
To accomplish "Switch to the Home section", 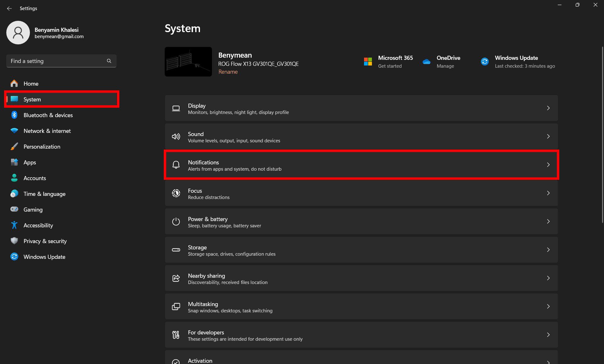I will [31, 83].
